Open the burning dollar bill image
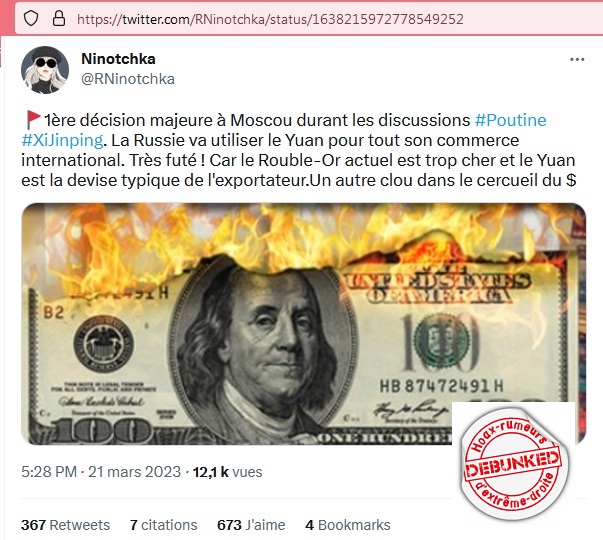Viewport: 603px width, 540px height. (x=303, y=323)
